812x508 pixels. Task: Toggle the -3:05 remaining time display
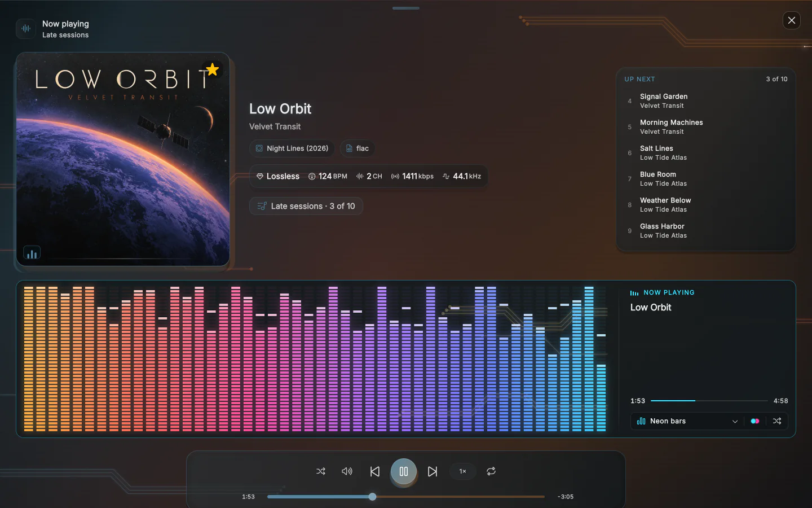tap(566, 497)
